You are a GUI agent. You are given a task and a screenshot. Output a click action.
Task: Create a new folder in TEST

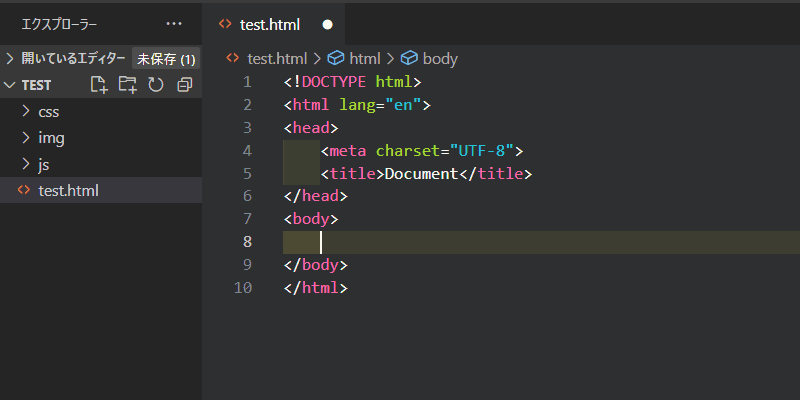click(128, 85)
